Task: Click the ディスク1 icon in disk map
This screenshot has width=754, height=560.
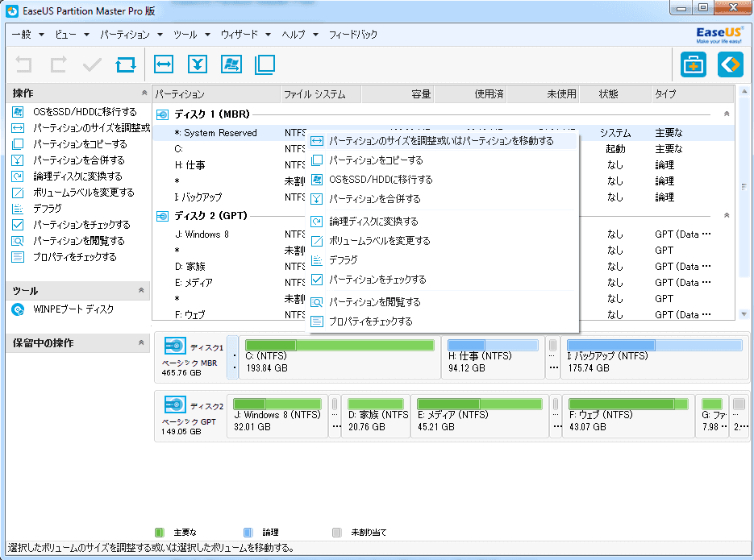Action: 174,346
